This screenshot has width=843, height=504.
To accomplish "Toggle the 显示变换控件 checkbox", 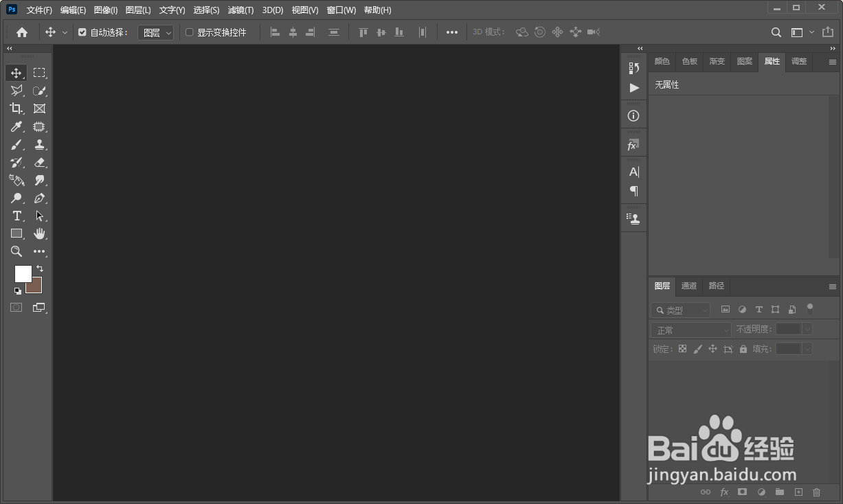I will click(x=190, y=32).
